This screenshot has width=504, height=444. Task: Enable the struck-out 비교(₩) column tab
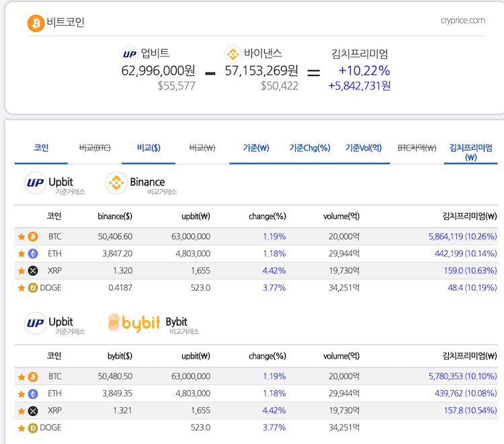(202, 148)
